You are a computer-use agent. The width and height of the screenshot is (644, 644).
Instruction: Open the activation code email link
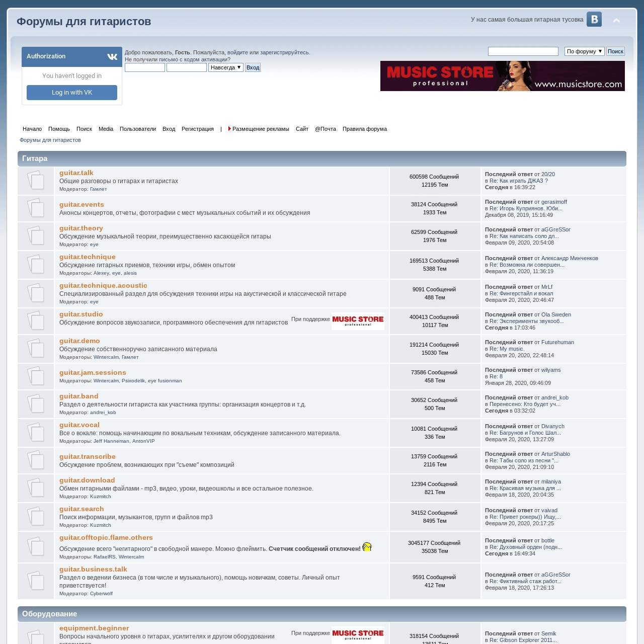click(193, 59)
